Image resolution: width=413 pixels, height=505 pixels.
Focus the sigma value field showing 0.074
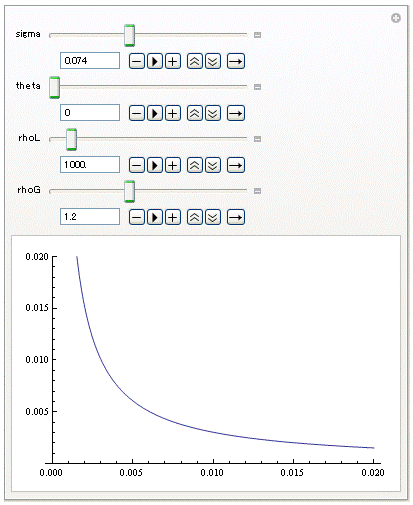90,61
